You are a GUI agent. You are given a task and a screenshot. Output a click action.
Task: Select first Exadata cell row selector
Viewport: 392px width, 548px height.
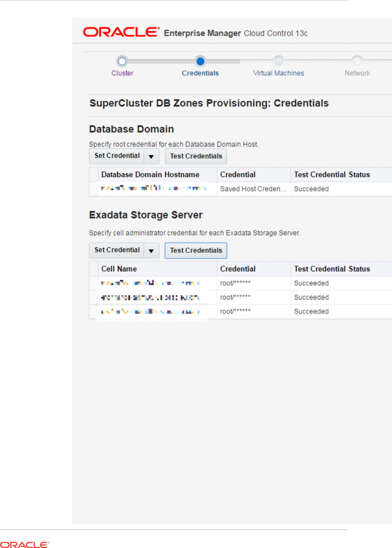coord(94,283)
